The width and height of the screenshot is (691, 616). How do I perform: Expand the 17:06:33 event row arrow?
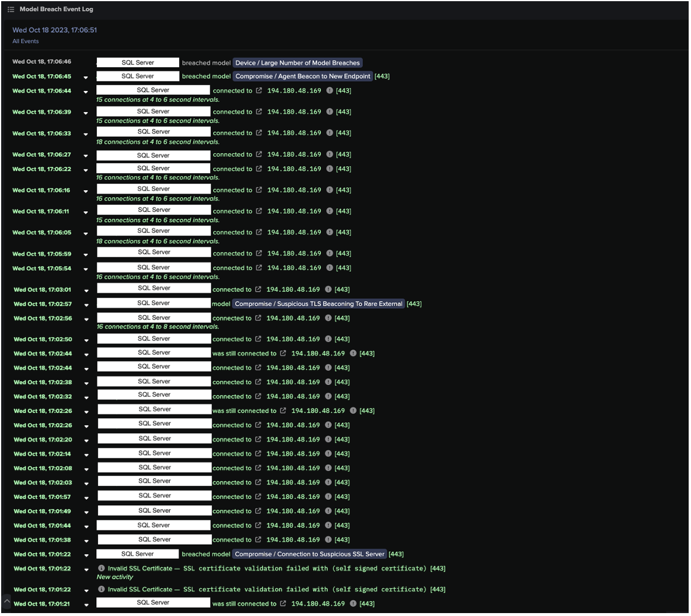tap(86, 134)
